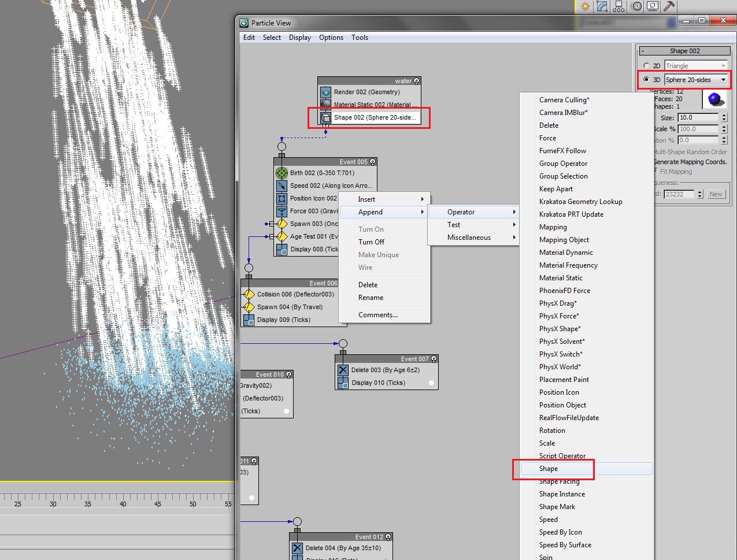Image resolution: width=737 pixels, height=560 pixels.
Task: Toggle the lightbulb on Event 005 header
Action: click(372, 162)
